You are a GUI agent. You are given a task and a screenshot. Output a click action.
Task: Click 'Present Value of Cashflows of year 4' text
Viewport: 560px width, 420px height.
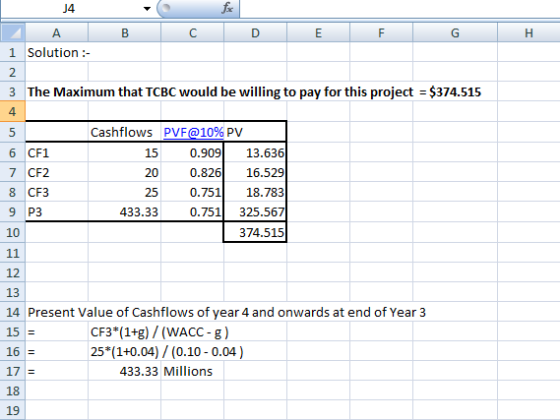[x=138, y=312]
